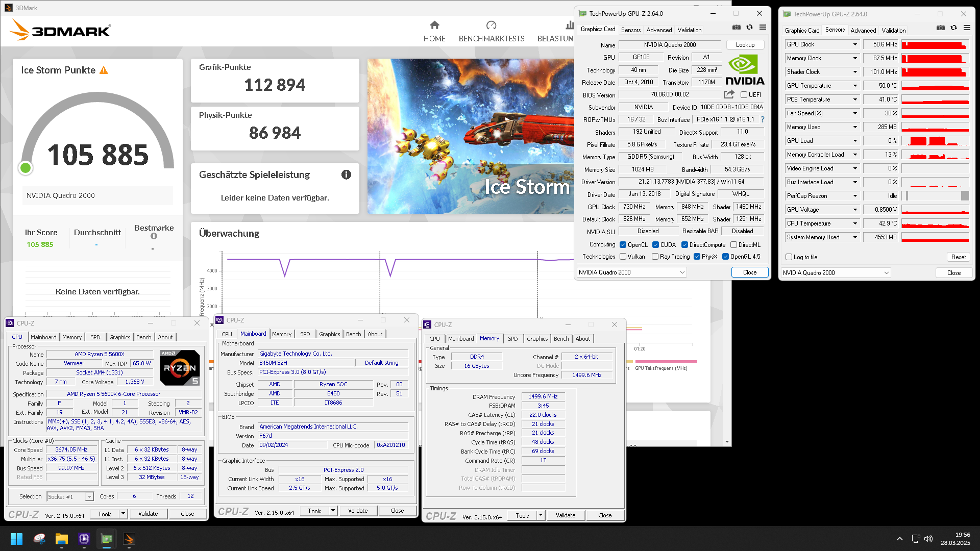
Task: Open BENCHMARKTESTS gauge icon in 3DMark
Action: point(491,25)
